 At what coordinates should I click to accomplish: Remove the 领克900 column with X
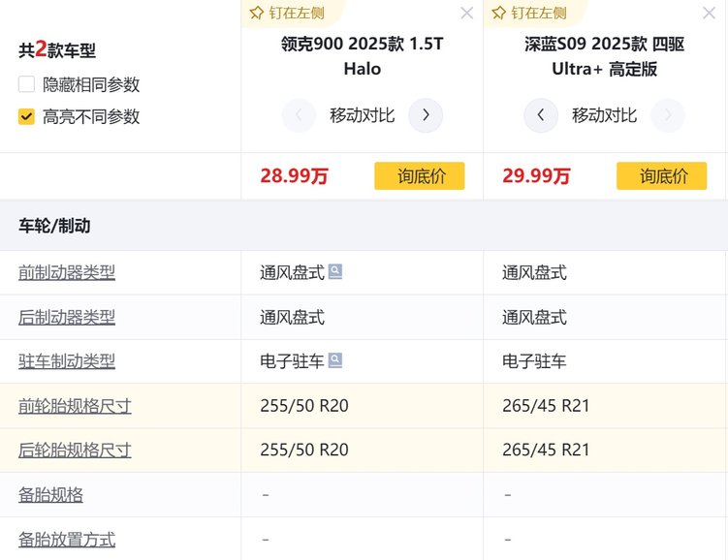(467, 13)
